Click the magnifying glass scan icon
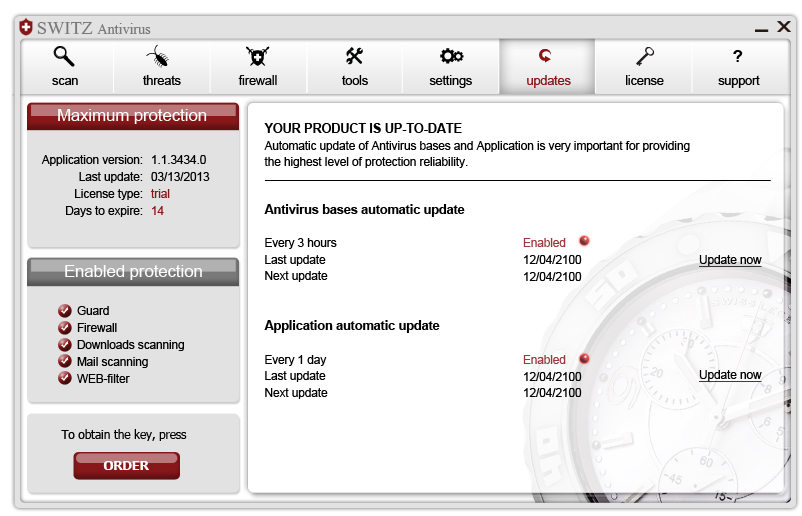Screen dimensions: 802x516 coord(65,56)
